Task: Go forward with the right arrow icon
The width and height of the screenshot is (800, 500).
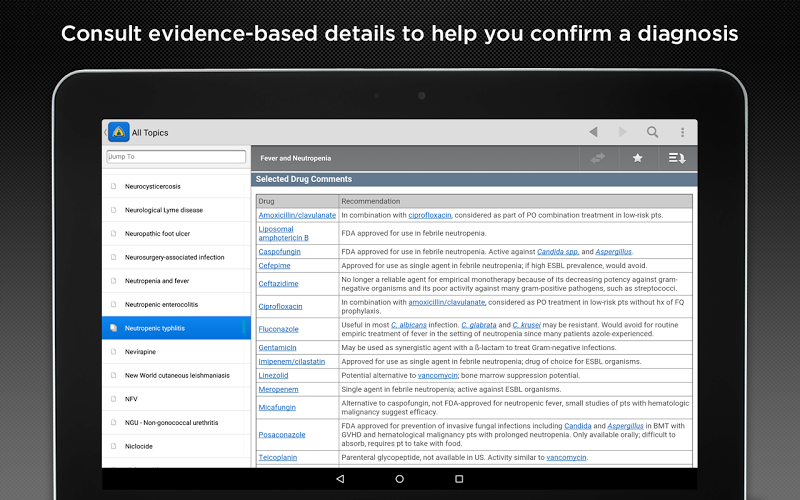Action: point(622,132)
